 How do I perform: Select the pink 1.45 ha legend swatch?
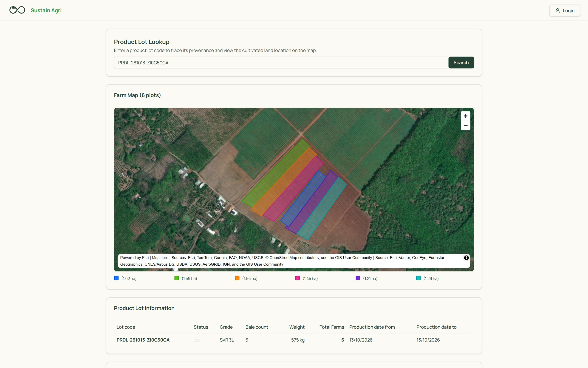(x=298, y=278)
